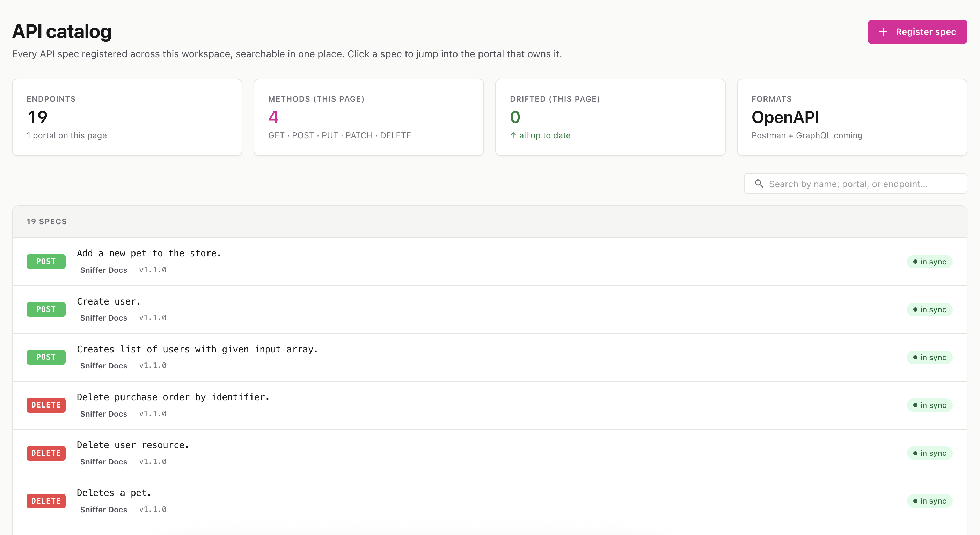Screen dimensions: 980x535
Task: Click the plus icon in Register spec
Action: tap(883, 32)
